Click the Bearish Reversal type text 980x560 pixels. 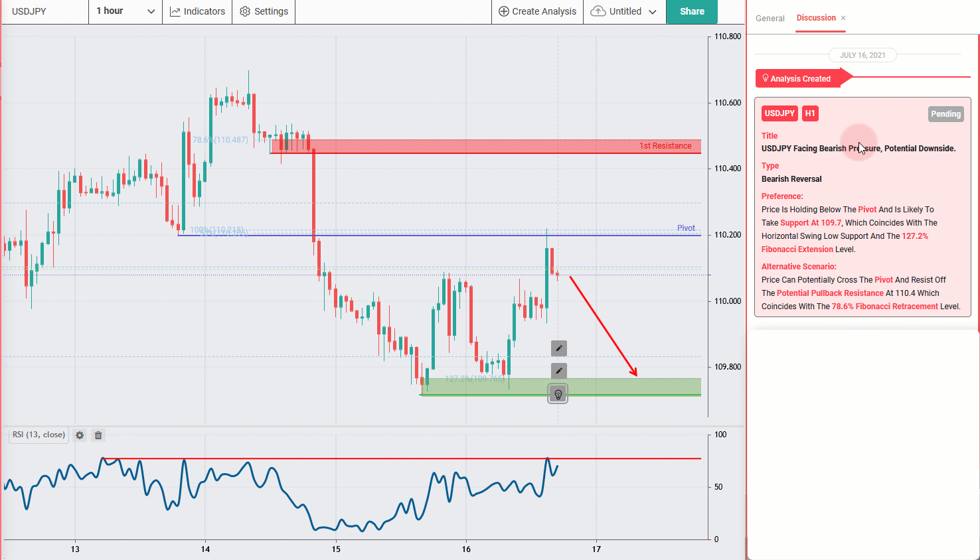791,179
